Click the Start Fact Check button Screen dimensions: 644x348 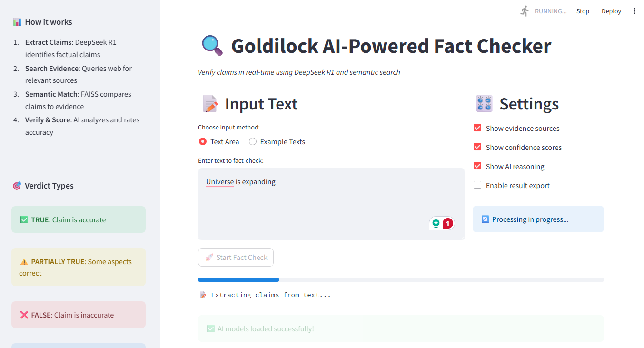click(x=236, y=257)
